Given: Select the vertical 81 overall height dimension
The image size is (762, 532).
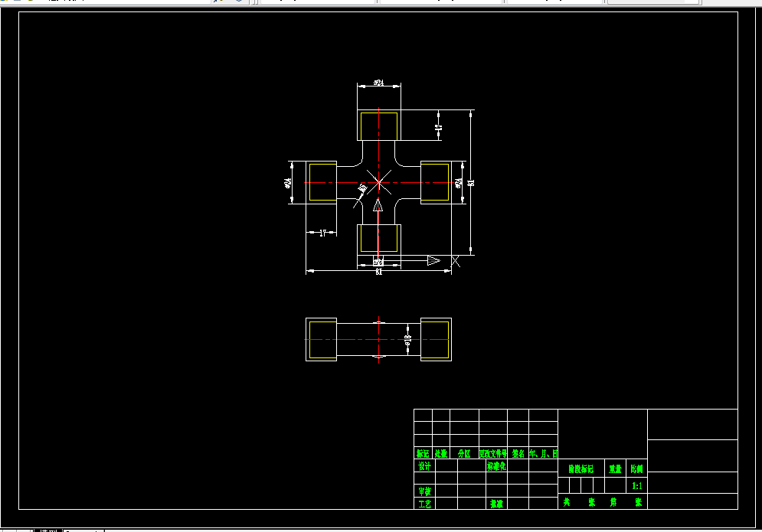Looking at the screenshot, I should [470, 183].
